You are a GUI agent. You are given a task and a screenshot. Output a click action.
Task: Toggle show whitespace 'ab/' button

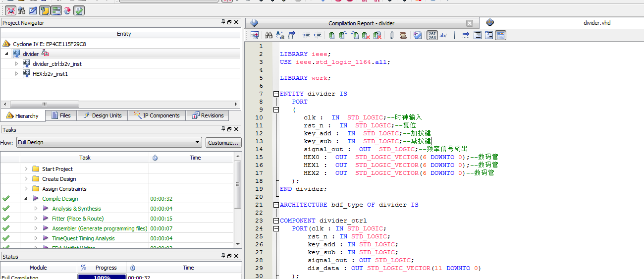point(443,35)
